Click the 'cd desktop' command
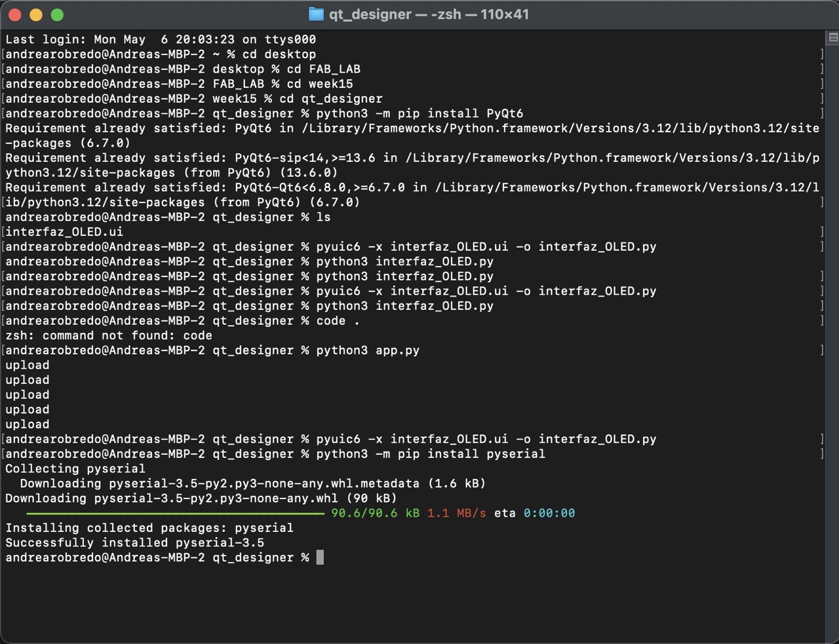 coord(279,54)
